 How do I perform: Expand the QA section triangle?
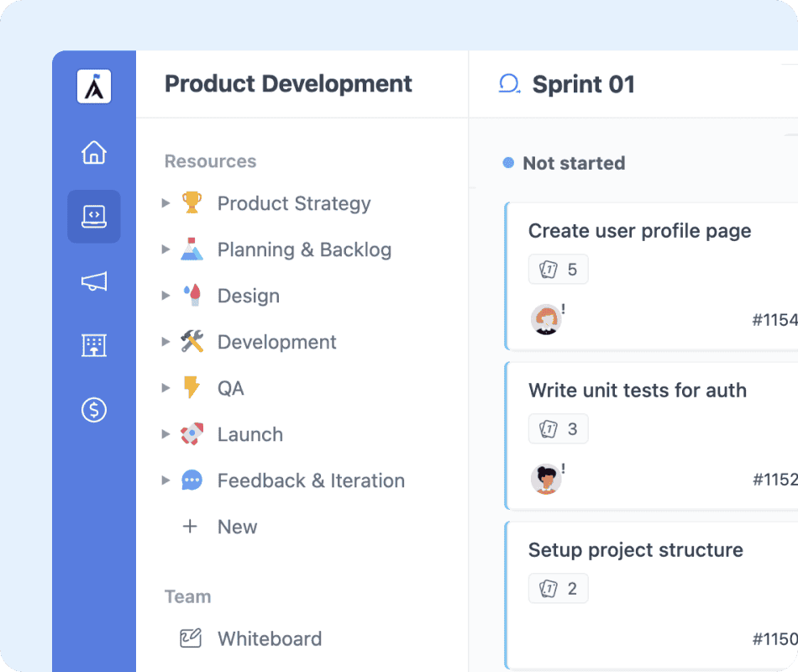(165, 388)
